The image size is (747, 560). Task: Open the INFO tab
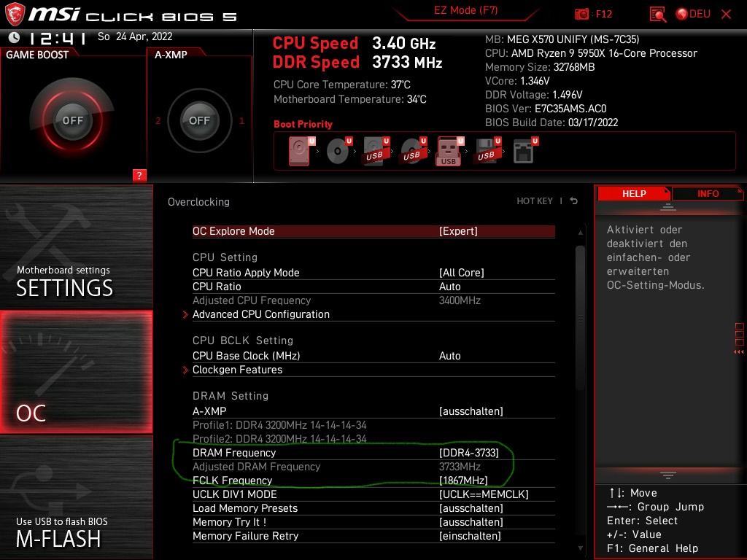click(x=708, y=193)
